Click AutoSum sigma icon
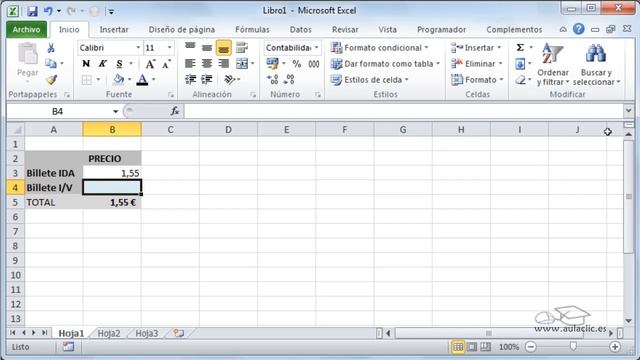This screenshot has height=360, width=640. [520, 48]
